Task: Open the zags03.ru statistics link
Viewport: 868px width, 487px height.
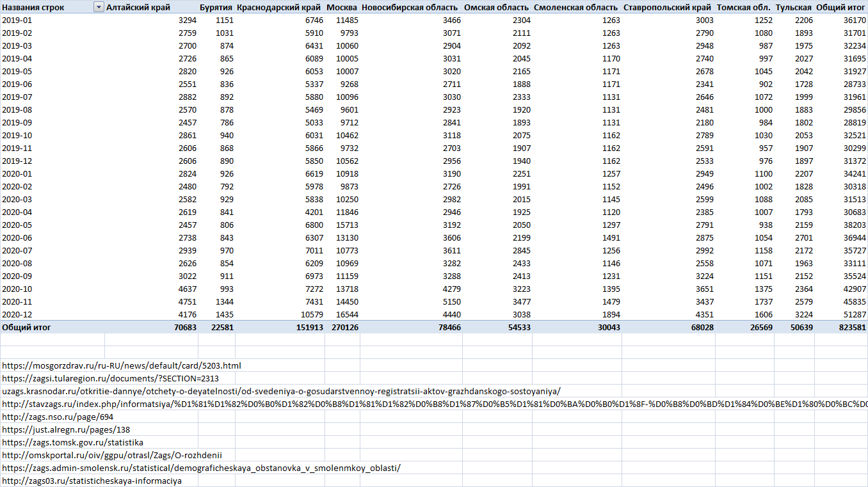Action: tap(92, 481)
